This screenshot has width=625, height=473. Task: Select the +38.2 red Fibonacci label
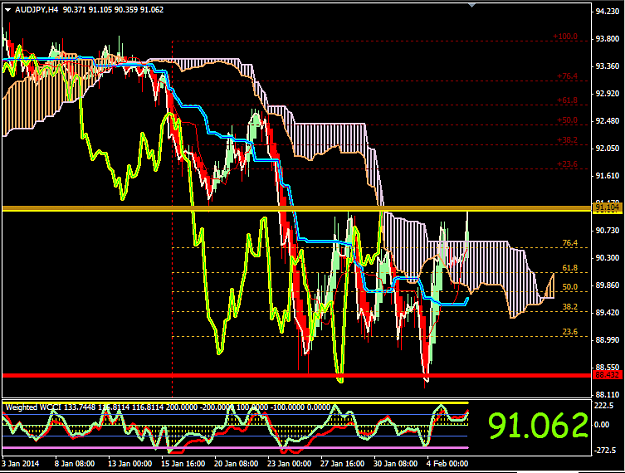[x=567, y=140]
